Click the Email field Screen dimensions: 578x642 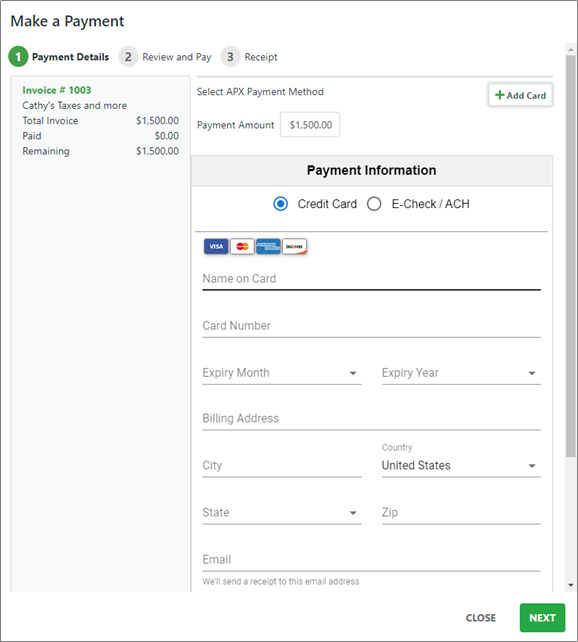pyautogui.click(x=371, y=560)
